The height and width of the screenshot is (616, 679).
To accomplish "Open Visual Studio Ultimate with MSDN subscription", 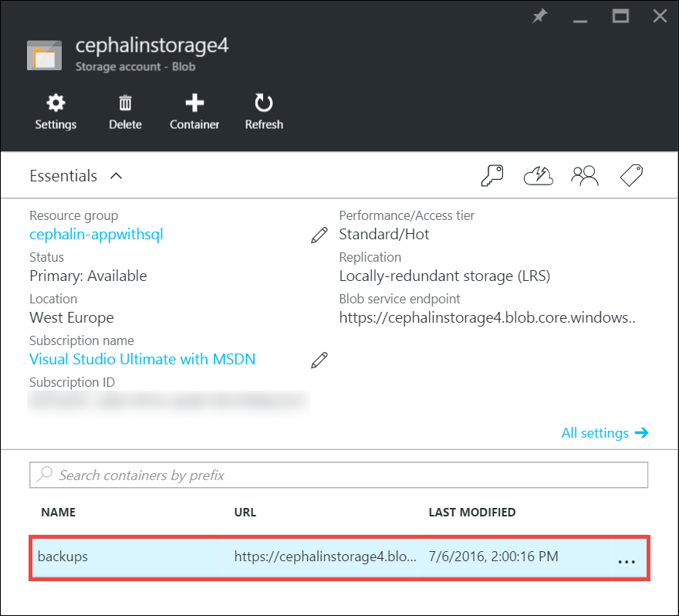I will pos(142,359).
